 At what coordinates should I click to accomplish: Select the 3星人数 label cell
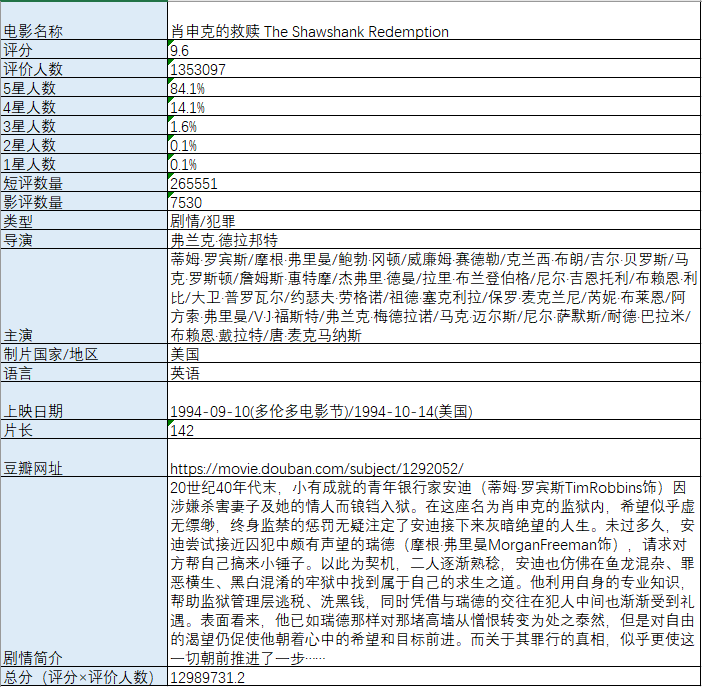pos(84,125)
